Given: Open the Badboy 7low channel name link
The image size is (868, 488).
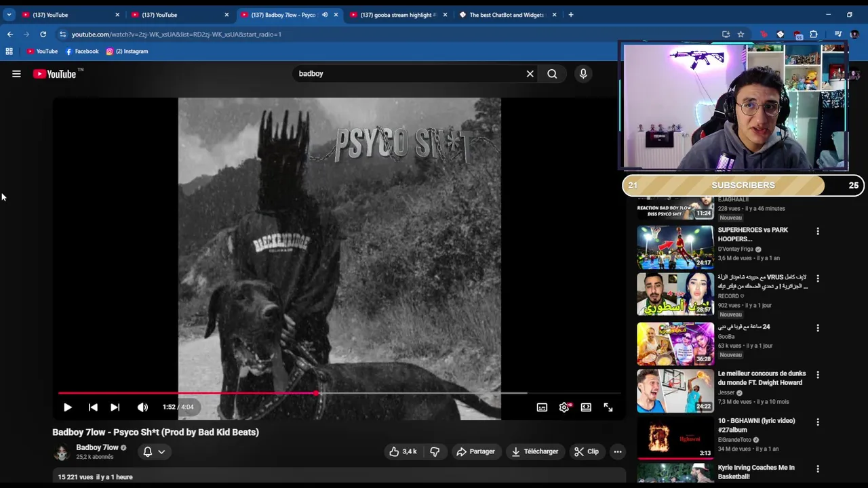Looking at the screenshot, I should (x=97, y=447).
